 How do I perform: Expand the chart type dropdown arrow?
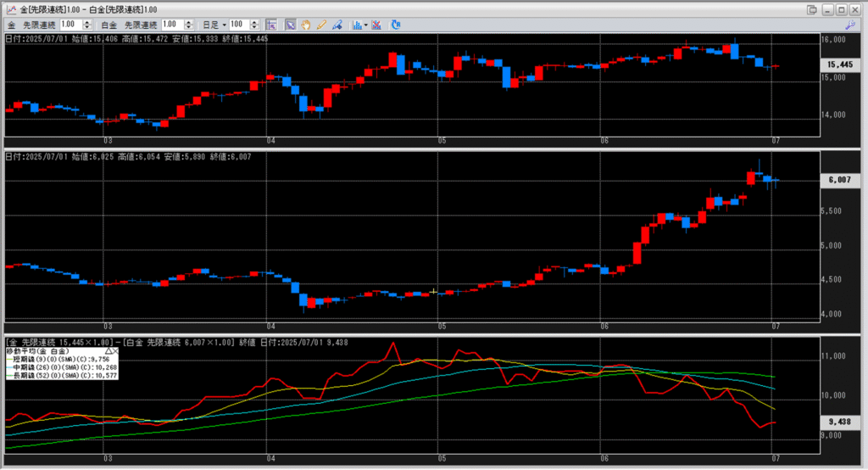point(366,25)
